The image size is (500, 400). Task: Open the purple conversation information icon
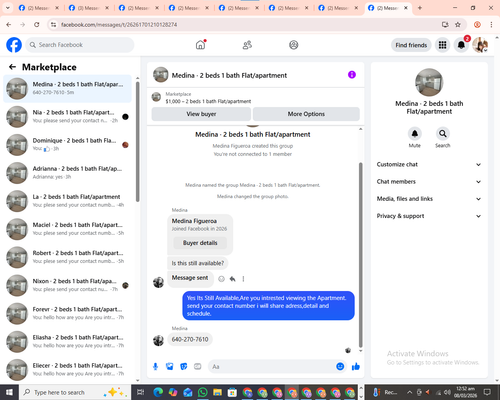352,75
